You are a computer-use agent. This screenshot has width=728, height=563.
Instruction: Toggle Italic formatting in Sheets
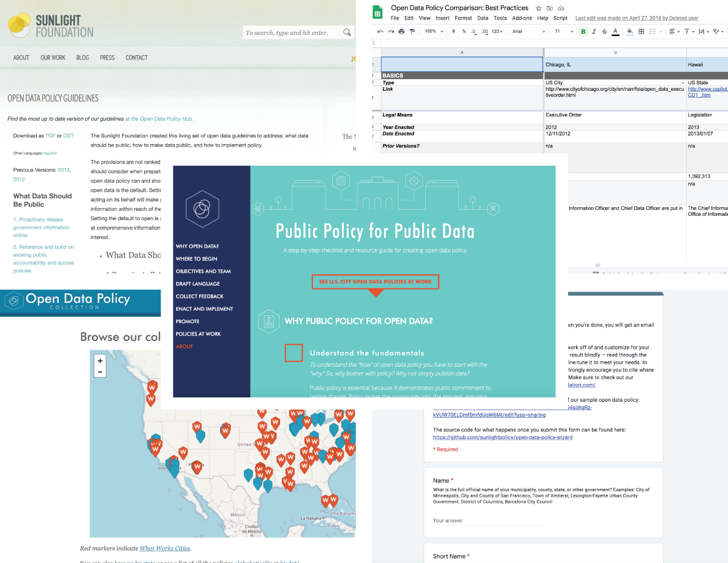click(594, 32)
